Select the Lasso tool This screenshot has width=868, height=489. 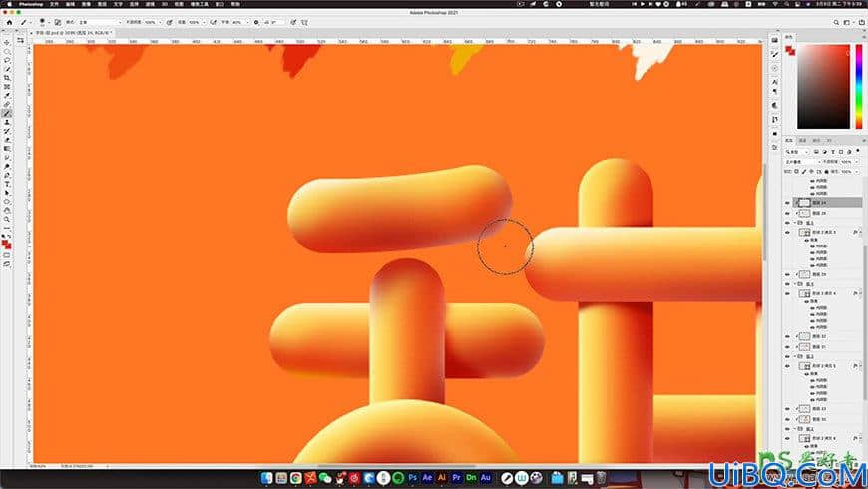[x=7, y=60]
